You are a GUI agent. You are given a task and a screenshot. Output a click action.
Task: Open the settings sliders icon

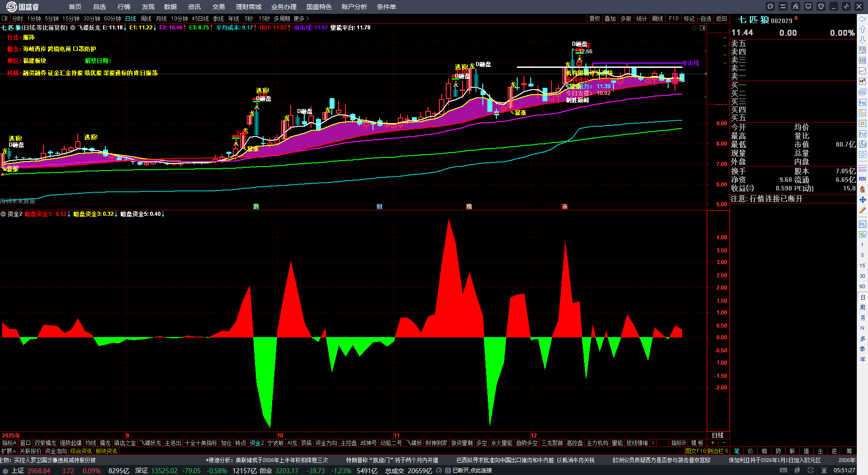coord(783,6)
